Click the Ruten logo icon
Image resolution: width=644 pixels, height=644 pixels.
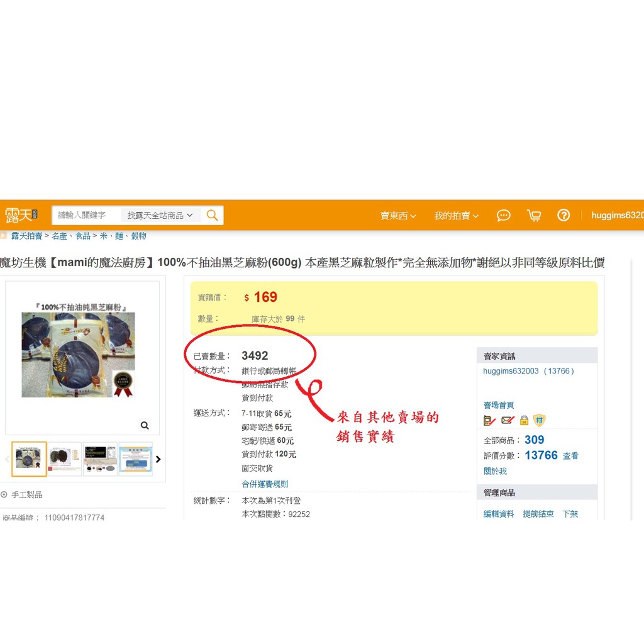[x=21, y=215]
